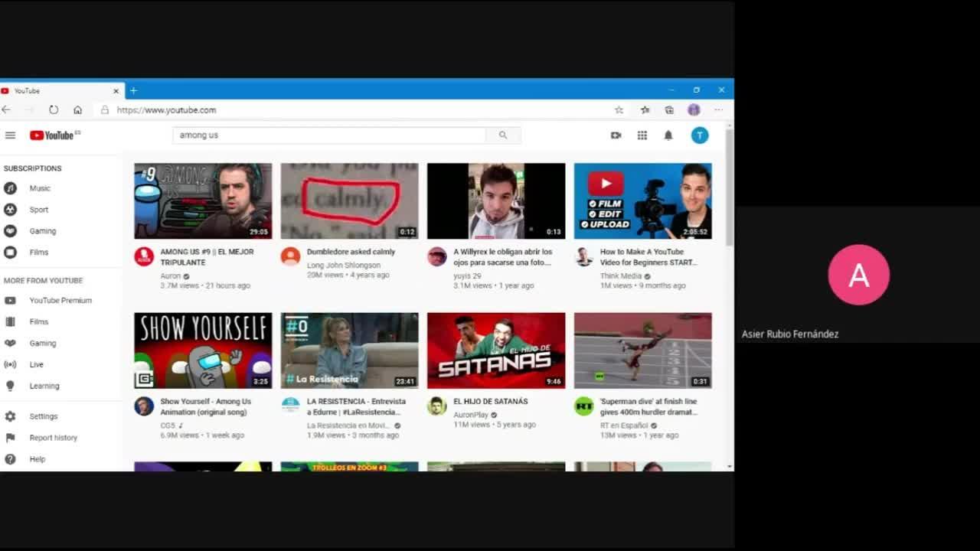Open the CG5 channel avatar

pyautogui.click(x=144, y=406)
